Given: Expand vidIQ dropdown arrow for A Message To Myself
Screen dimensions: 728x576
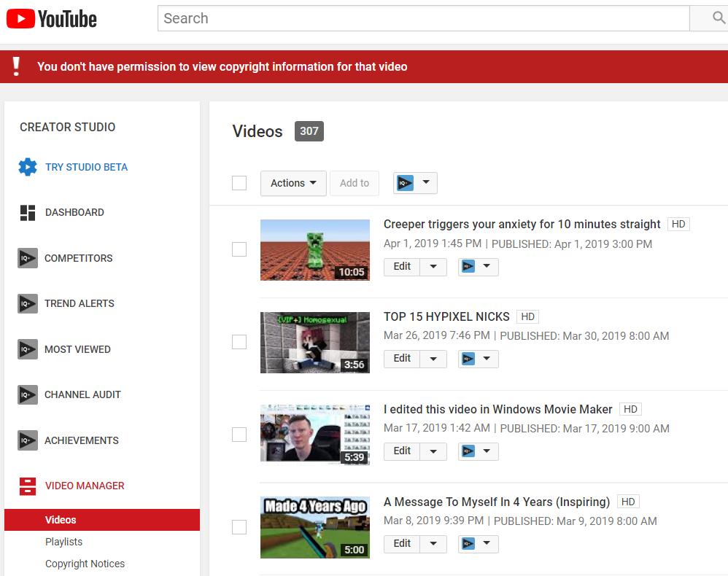Looking at the screenshot, I should point(487,543).
